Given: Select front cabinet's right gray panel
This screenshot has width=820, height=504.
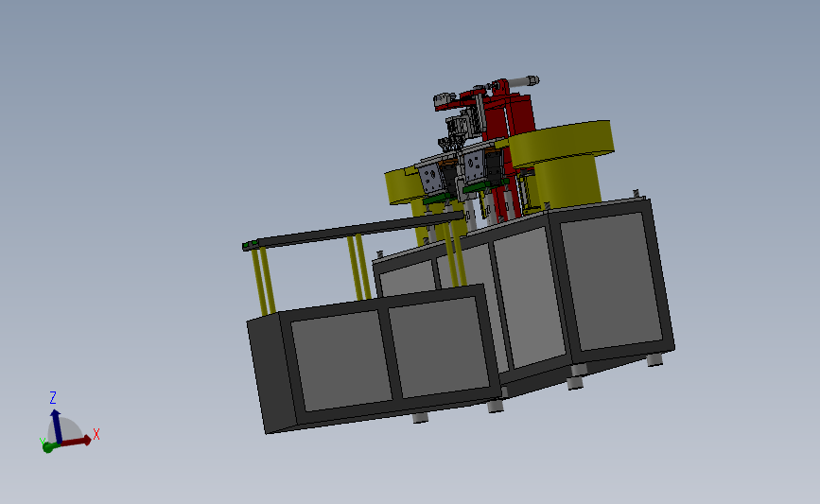Looking at the screenshot, I should point(438,347).
